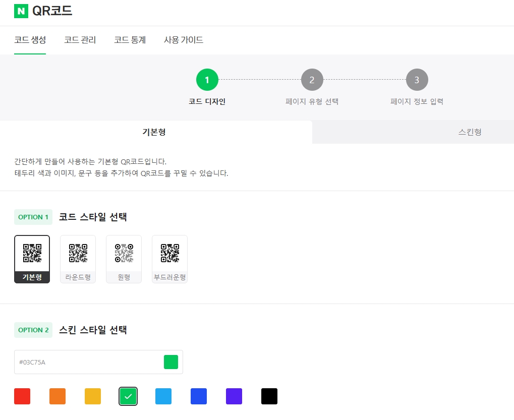Click the #03C75A hex color input field
The height and width of the screenshot is (420, 514).
click(x=98, y=362)
